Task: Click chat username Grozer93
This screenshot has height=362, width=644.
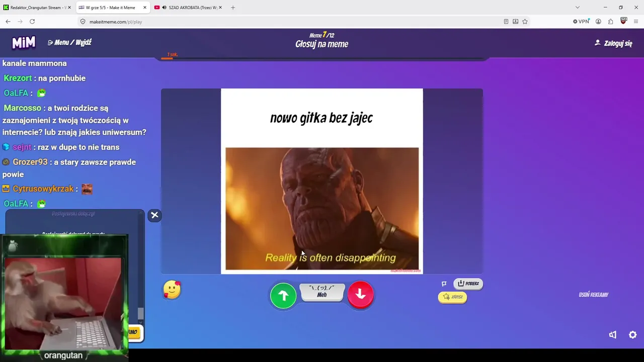Action: tap(30, 162)
